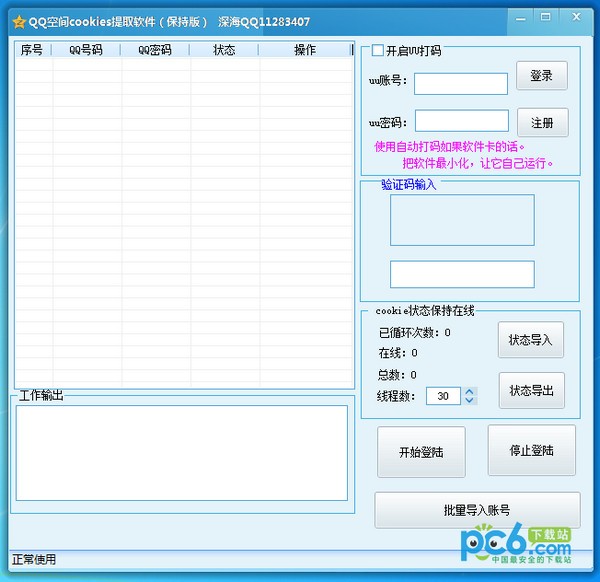
Task: Decrease thread count with down arrow
Action: click(x=470, y=400)
